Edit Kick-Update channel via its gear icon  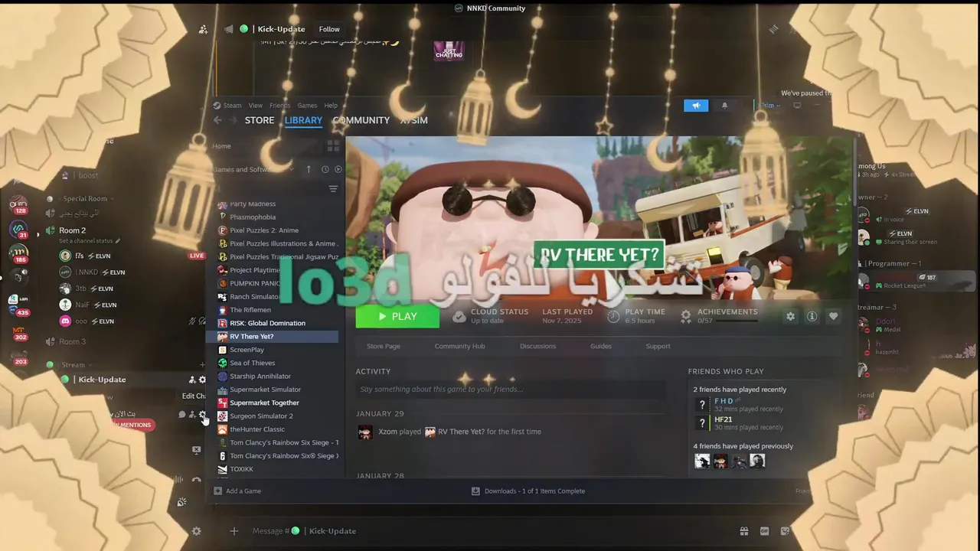[202, 380]
